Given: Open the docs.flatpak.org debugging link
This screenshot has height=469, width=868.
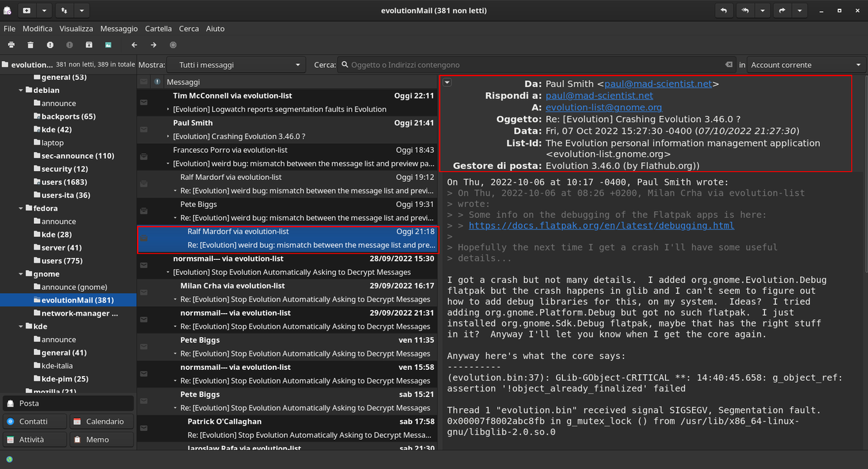Looking at the screenshot, I should [601, 226].
